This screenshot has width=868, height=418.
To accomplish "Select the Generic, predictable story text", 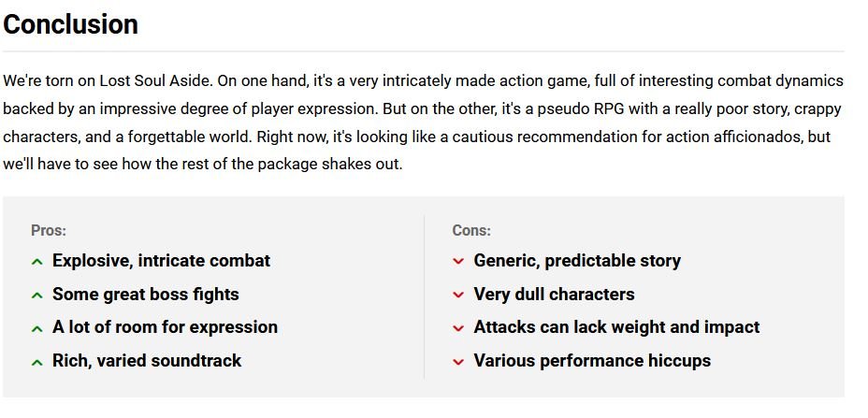I will click(x=577, y=261).
